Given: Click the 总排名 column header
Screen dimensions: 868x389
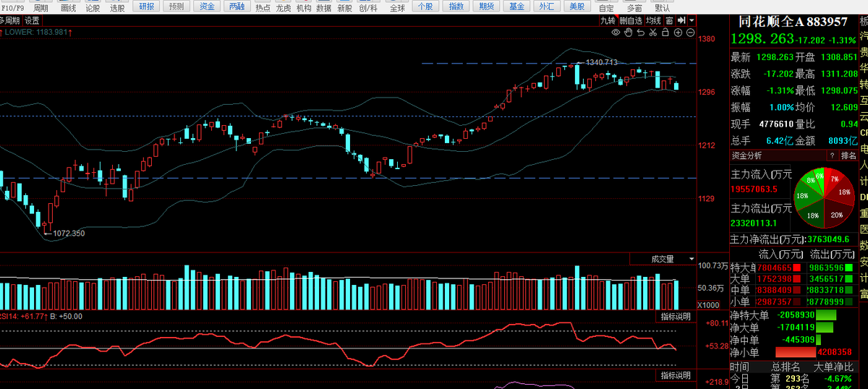Looking at the screenshot, I should 785,367.
